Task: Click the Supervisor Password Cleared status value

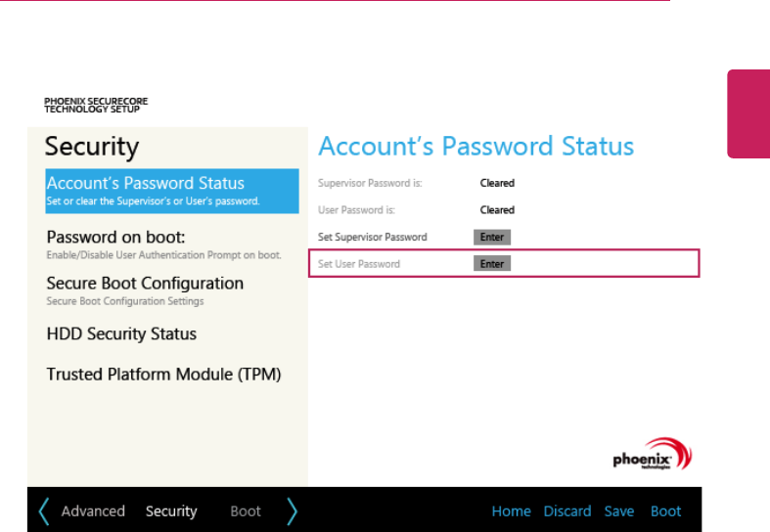Action: click(497, 183)
